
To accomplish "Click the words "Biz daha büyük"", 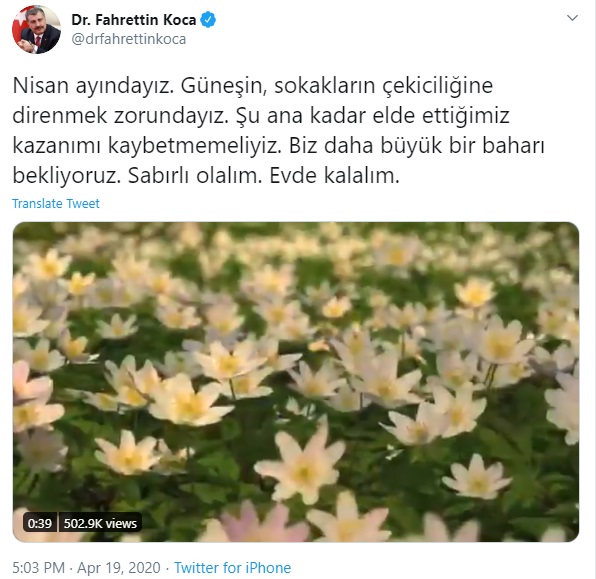I will [x=366, y=146].
